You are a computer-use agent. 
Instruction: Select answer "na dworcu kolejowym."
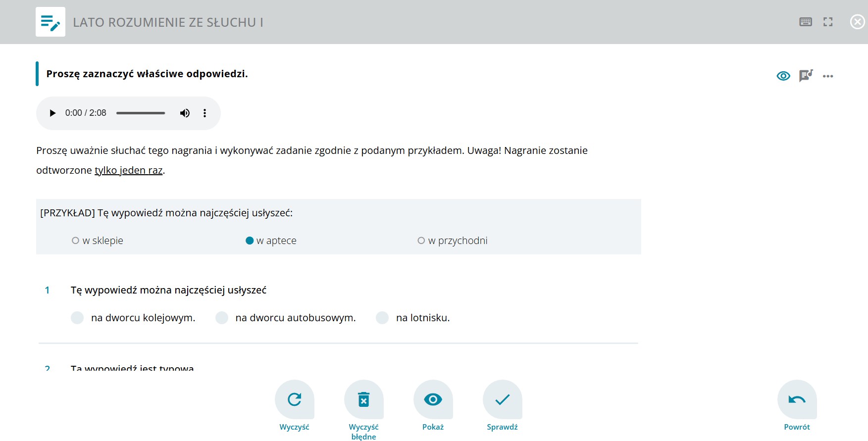[x=78, y=318]
